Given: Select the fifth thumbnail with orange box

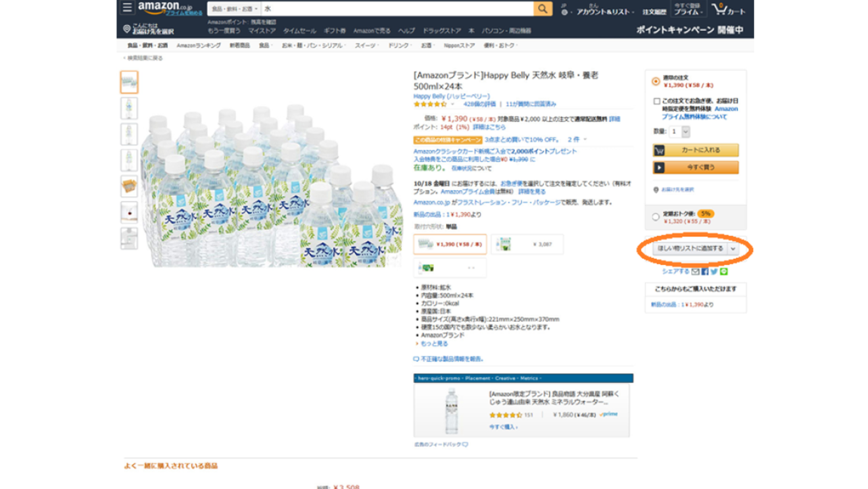Looking at the screenshot, I should click(x=129, y=186).
